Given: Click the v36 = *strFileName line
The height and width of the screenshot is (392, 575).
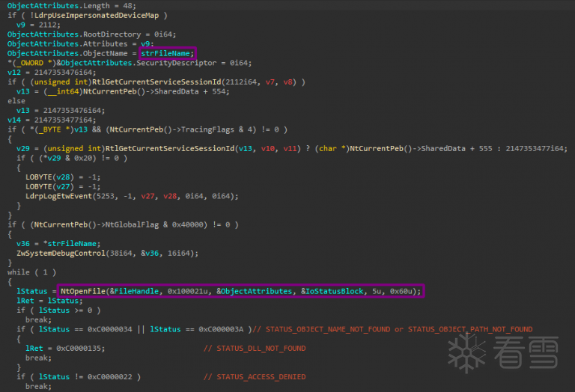Looking at the screenshot, I should (58, 244).
